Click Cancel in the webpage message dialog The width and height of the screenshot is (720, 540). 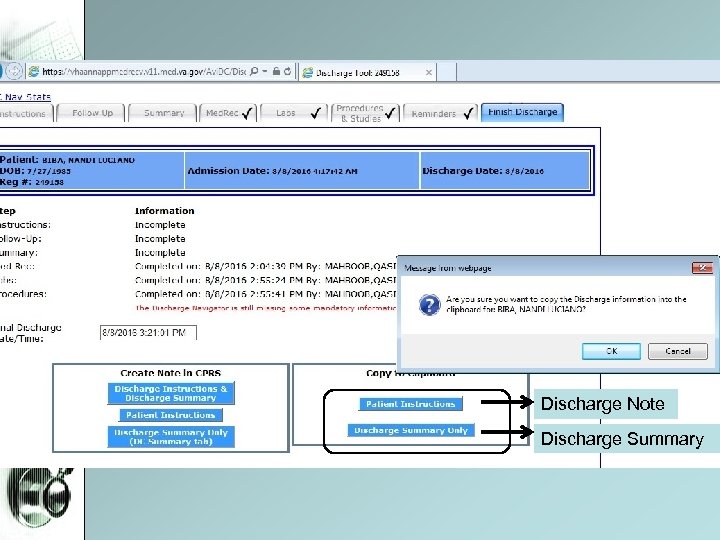pyautogui.click(x=678, y=351)
